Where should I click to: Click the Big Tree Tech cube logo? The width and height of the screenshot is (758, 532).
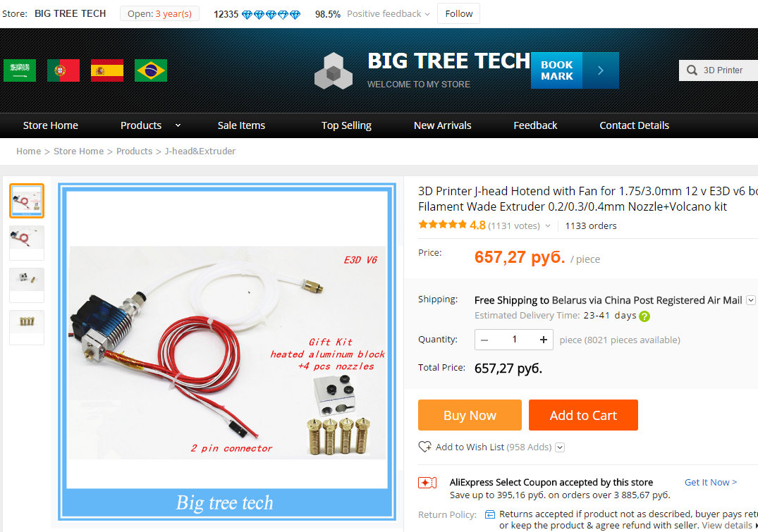click(333, 71)
